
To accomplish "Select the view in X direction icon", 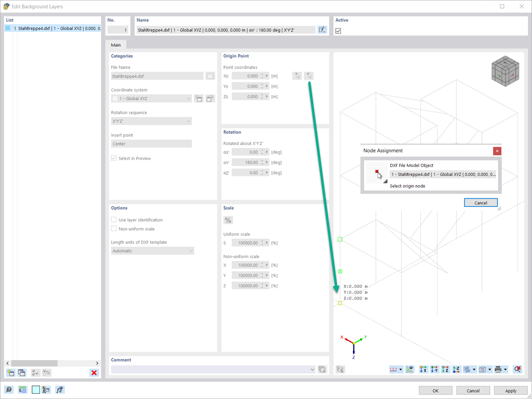I will [422, 369].
